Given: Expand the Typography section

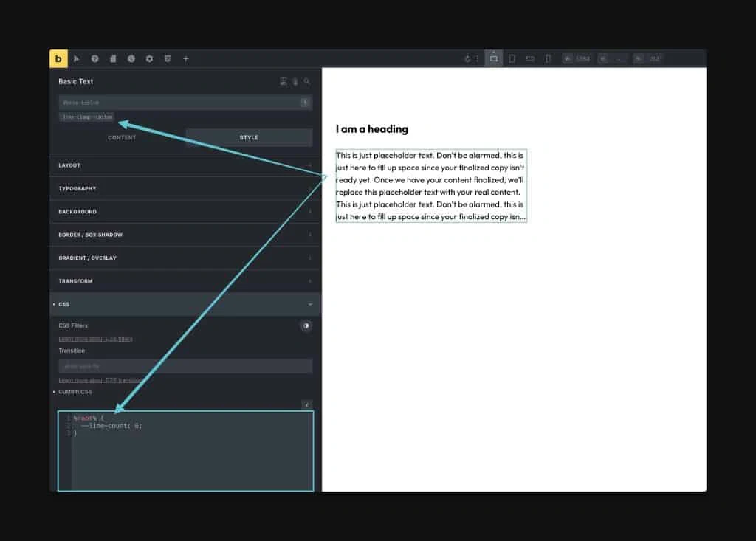Looking at the screenshot, I should 185,188.
